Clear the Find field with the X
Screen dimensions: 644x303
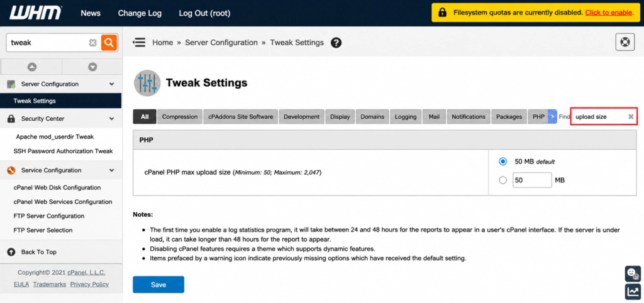point(631,116)
